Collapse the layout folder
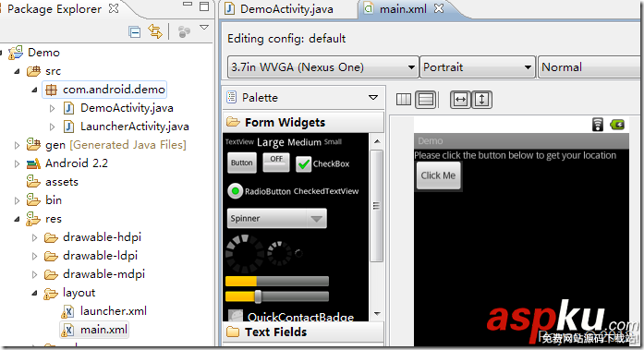644x350 pixels. [x=34, y=293]
